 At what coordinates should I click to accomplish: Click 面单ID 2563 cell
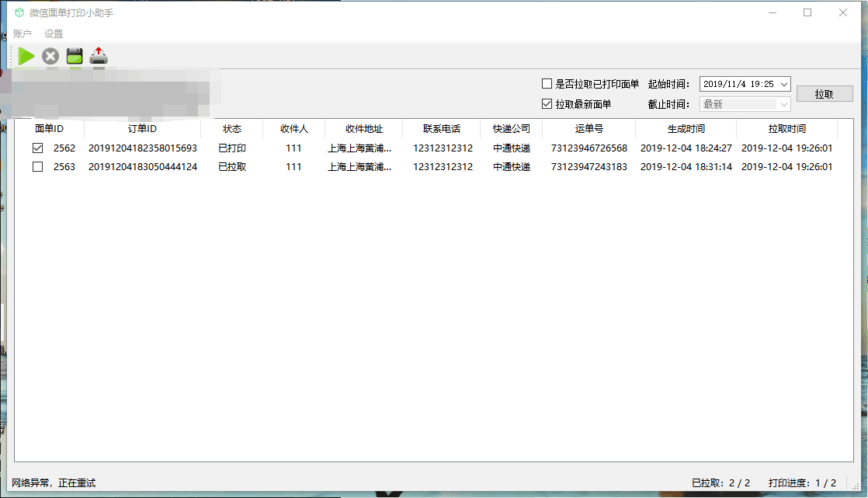point(64,167)
